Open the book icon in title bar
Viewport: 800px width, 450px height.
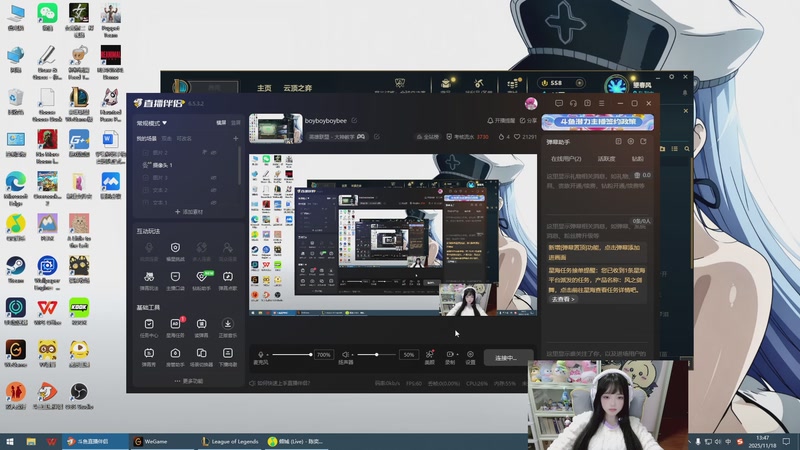click(587, 103)
